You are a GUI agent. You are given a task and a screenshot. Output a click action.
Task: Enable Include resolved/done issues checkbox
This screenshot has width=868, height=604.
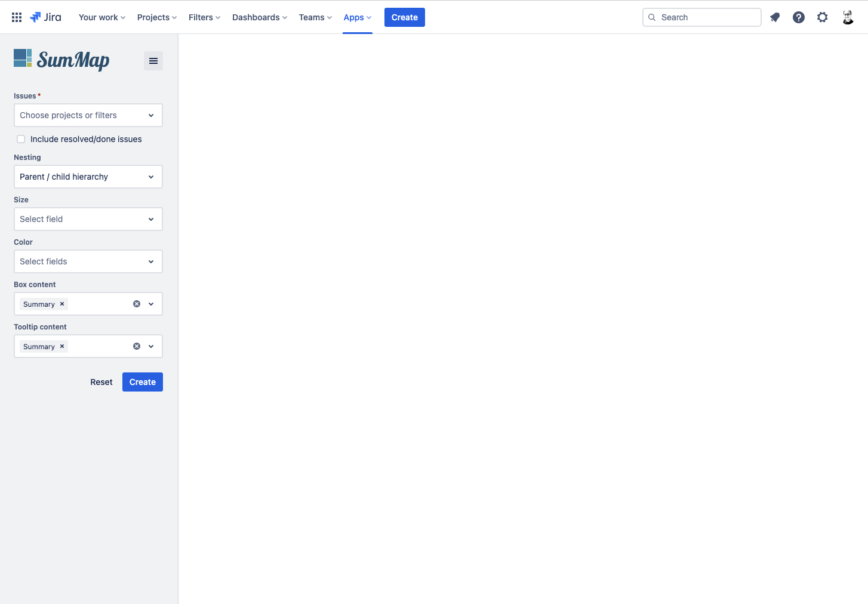coord(21,139)
